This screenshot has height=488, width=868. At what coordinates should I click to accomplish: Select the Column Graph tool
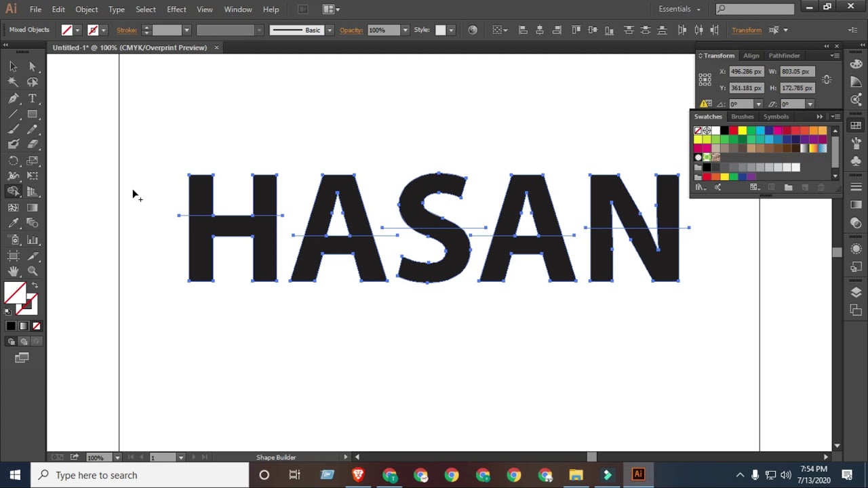tap(32, 240)
